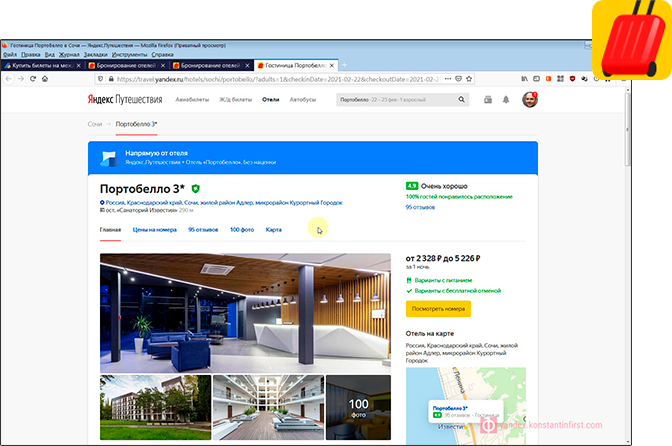The image size is (672, 446).
Task: Click the green 4.9 rating badge
Action: tap(412, 186)
